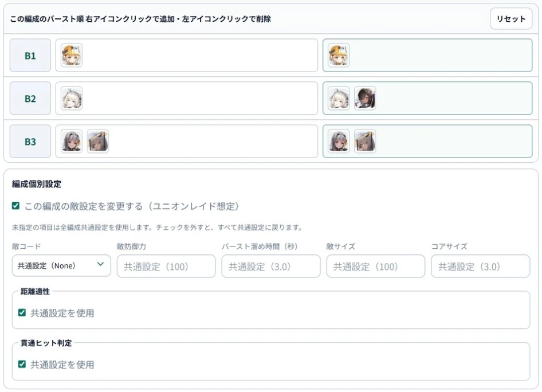The height and width of the screenshot is (392, 542).
Task: Select the B1 burst label
Action: pos(30,56)
